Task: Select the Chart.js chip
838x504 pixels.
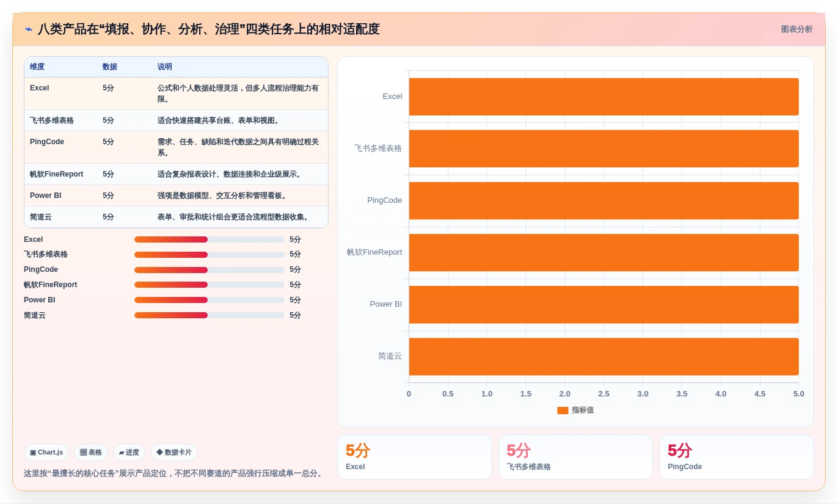Action: [46, 453]
